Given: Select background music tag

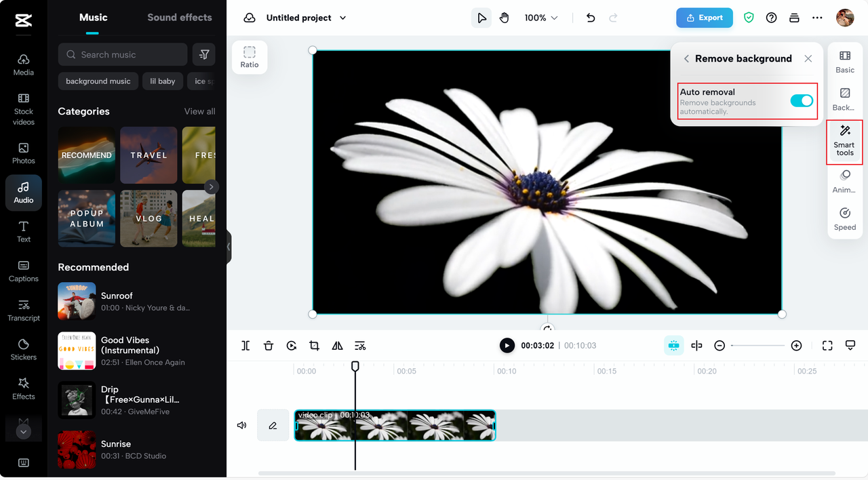Looking at the screenshot, I should 98,81.
